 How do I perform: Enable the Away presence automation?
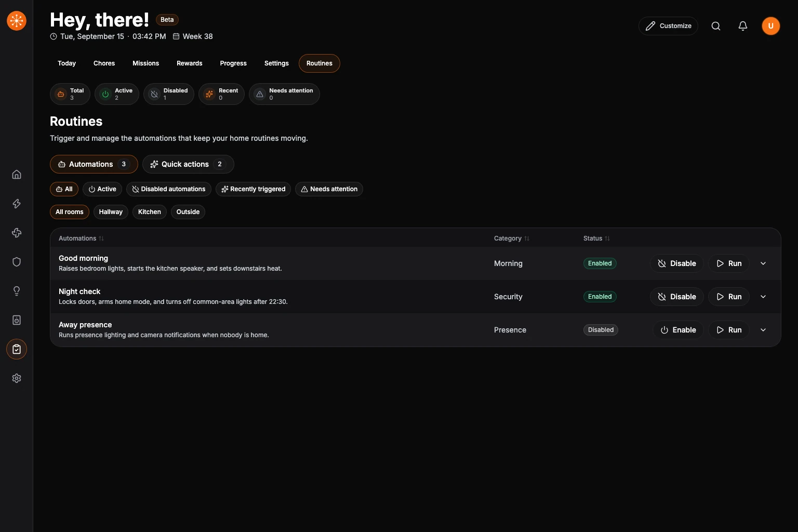(678, 330)
